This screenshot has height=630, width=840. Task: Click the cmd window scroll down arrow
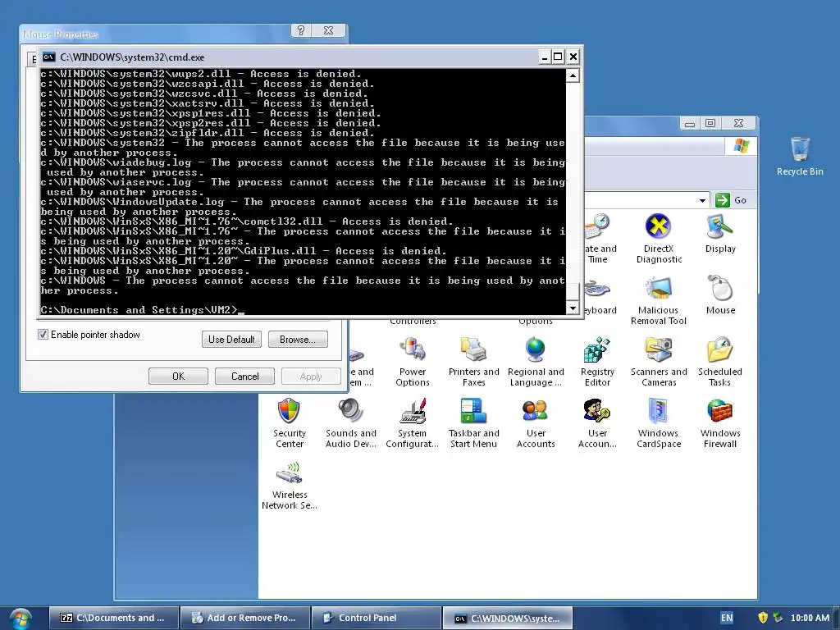tap(573, 308)
